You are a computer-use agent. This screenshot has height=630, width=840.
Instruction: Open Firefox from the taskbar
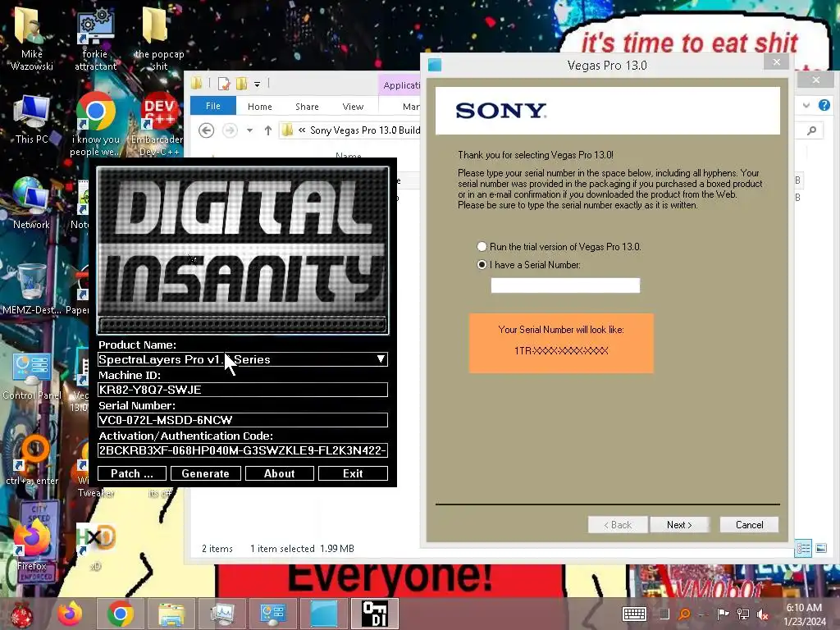coord(71,614)
